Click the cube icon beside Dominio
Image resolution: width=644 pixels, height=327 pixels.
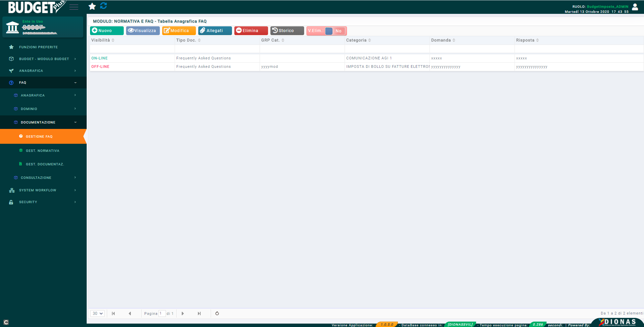(16, 109)
